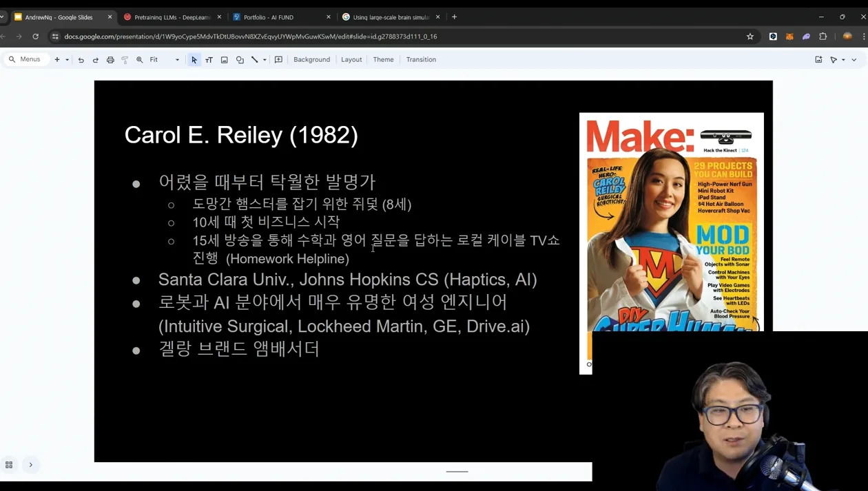Open the MetaMask fox extension
The height and width of the screenshot is (491, 868).
click(789, 36)
